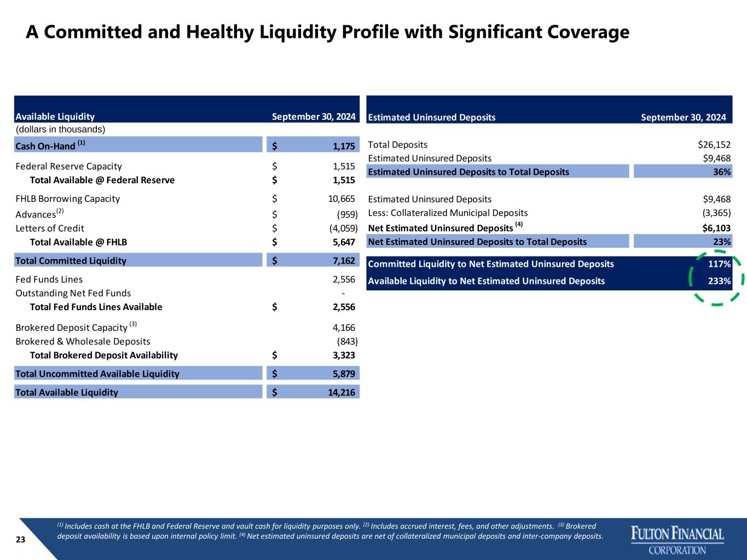747x560 pixels.
Task: Select the 'Letters of Credit' row label
Action: tap(50, 229)
